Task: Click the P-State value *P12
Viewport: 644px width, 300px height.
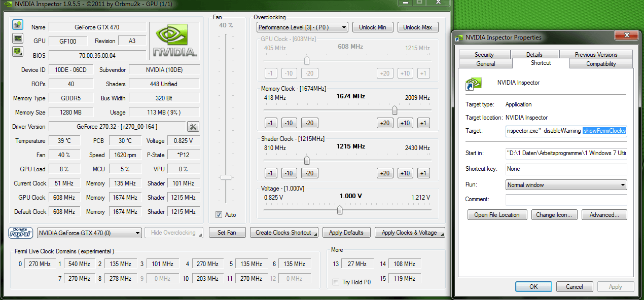Action: click(184, 155)
